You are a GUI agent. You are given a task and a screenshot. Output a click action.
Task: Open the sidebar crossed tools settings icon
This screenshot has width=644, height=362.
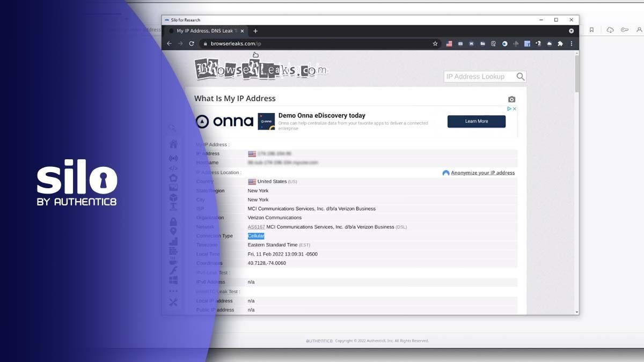(173, 302)
